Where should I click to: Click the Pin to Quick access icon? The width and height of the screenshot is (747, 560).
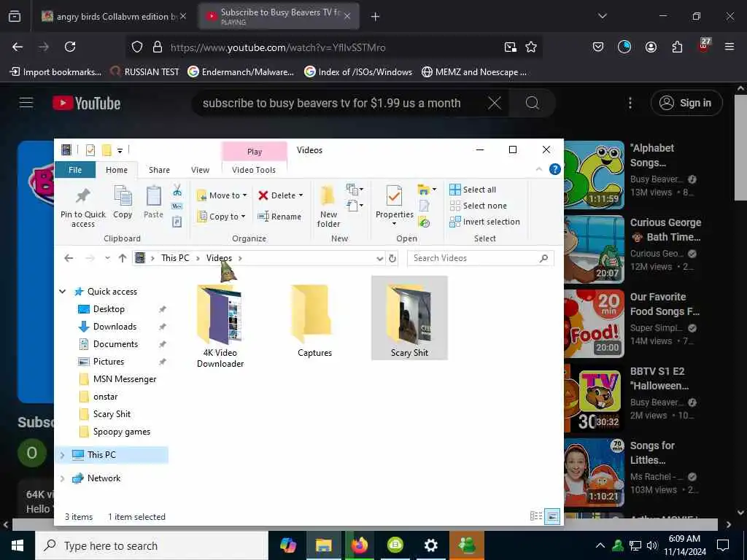pyautogui.click(x=83, y=206)
